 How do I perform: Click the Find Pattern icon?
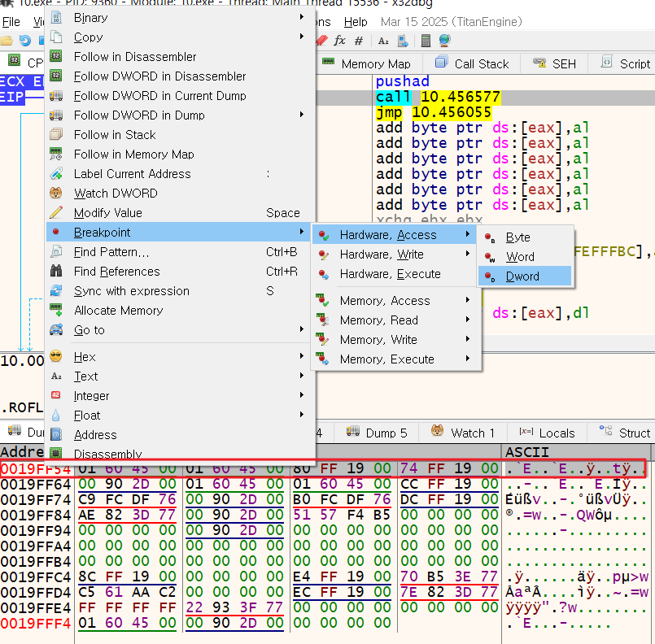[56, 252]
